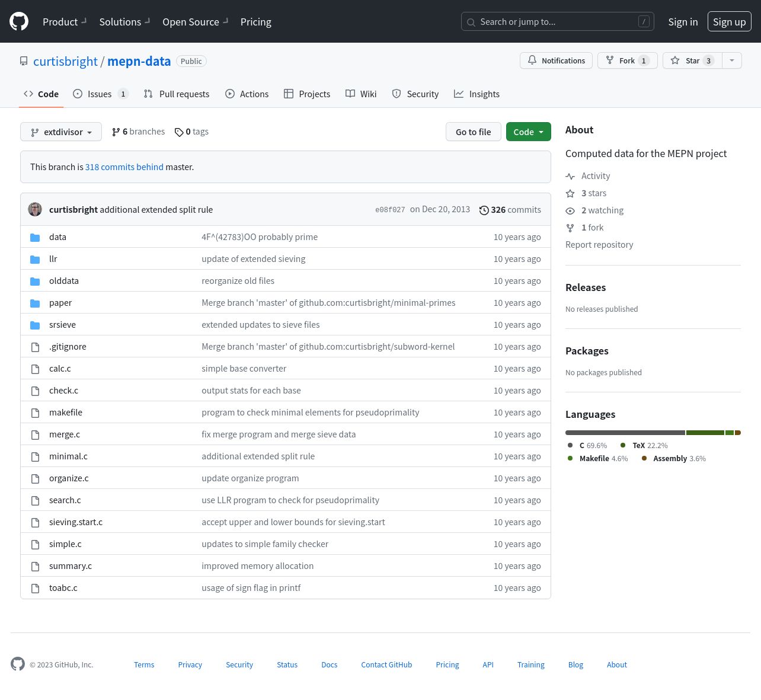Click the branch icon beside 6 branches
Image resolution: width=761 pixels, height=700 pixels.
[x=116, y=132]
